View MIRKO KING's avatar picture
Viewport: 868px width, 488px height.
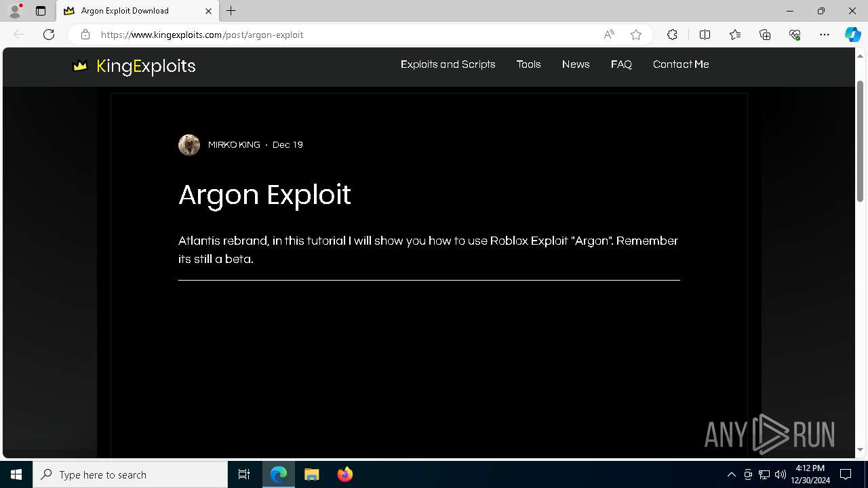pyautogui.click(x=189, y=144)
